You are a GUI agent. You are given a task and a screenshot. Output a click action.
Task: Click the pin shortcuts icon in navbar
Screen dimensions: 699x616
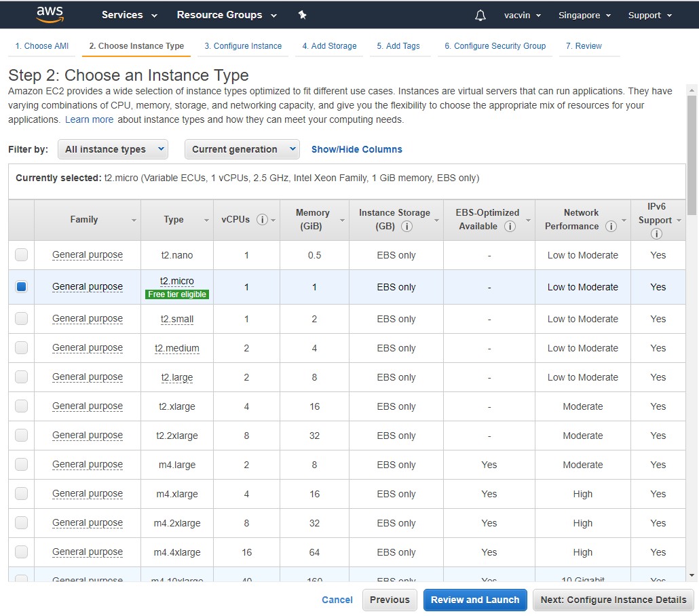click(302, 14)
